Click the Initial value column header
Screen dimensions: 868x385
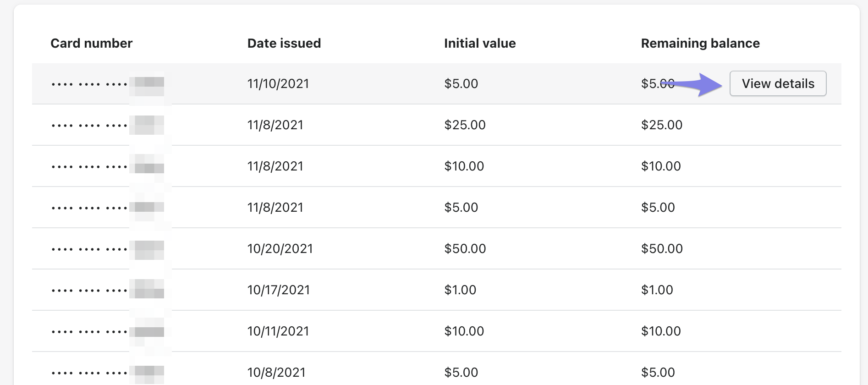[479, 43]
